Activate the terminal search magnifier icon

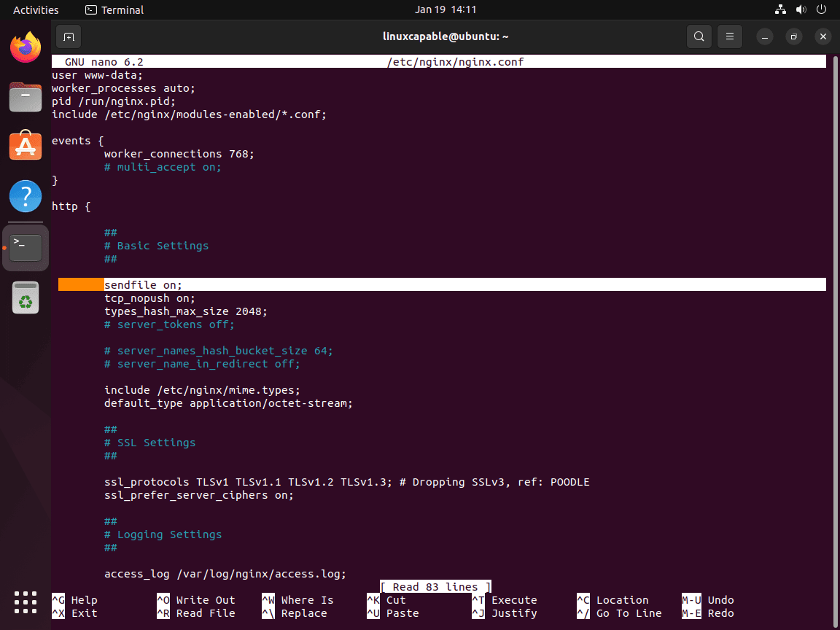[699, 36]
